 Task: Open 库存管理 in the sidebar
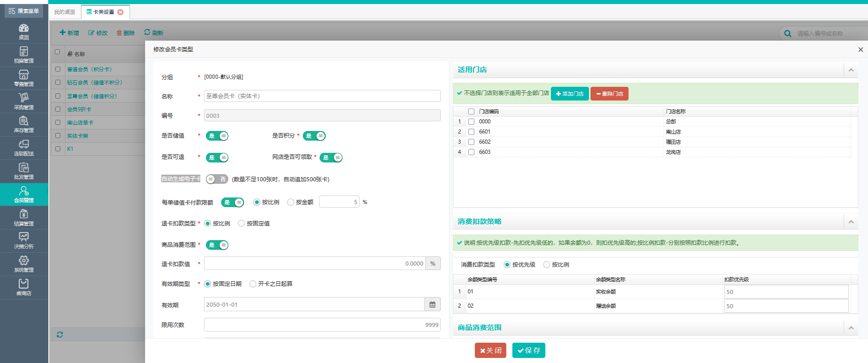click(24, 124)
